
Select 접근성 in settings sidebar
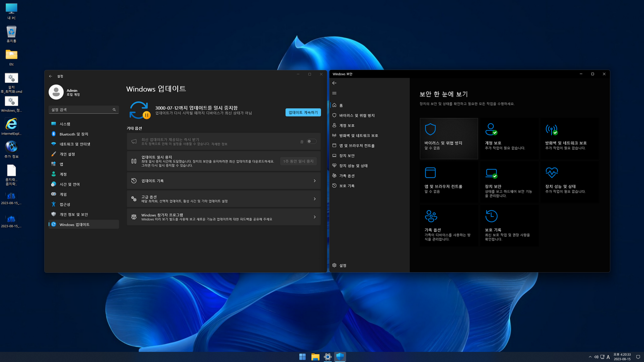click(x=84, y=205)
